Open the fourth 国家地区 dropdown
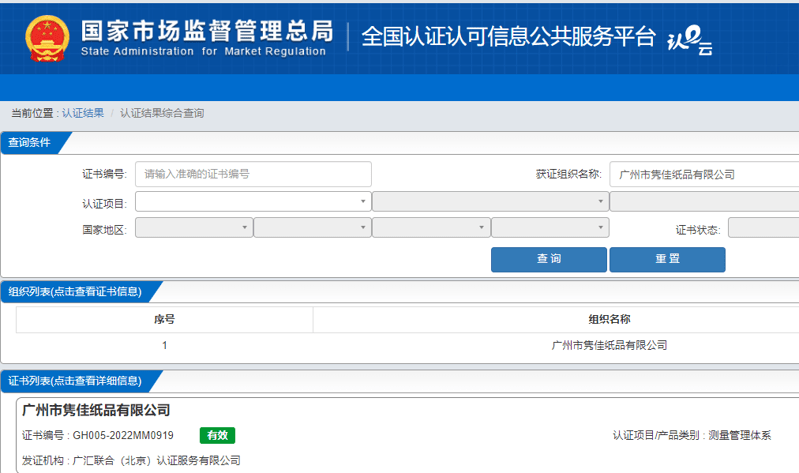 pyautogui.click(x=550, y=227)
